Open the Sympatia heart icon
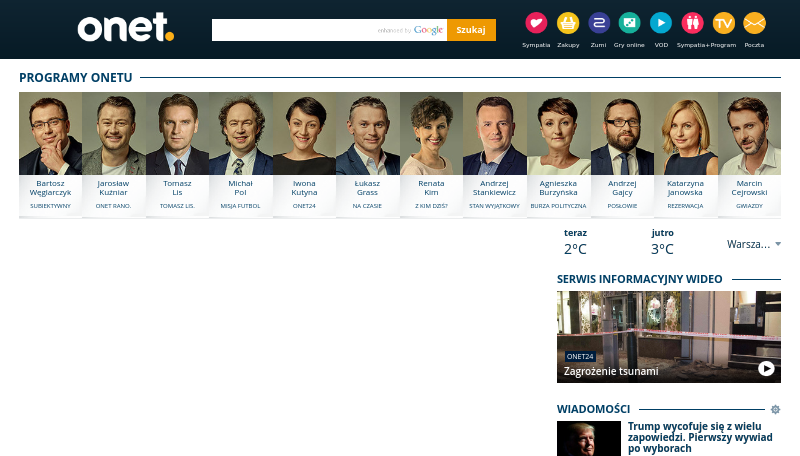The image size is (800, 456). (536, 23)
